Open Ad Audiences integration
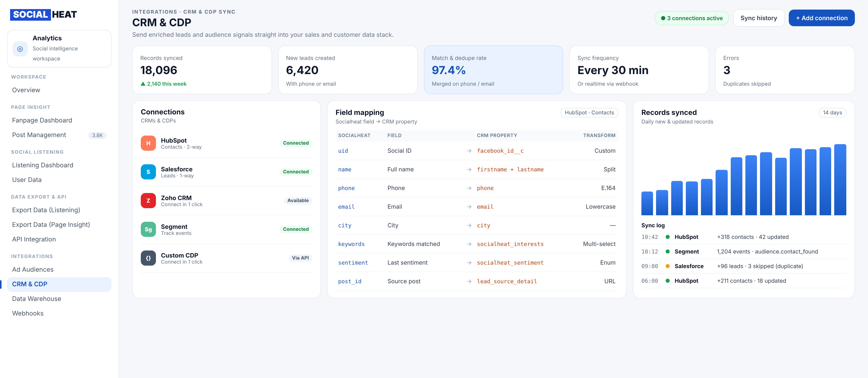868x378 pixels. 59,270
